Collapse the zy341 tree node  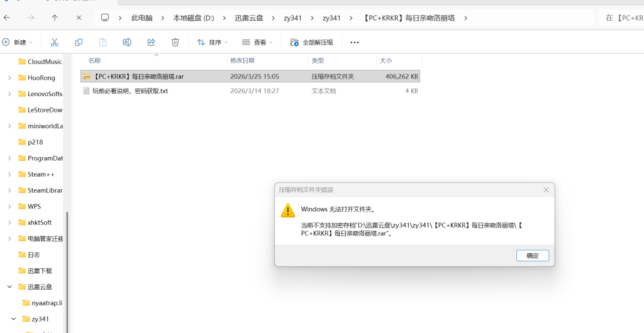pyautogui.click(x=14, y=319)
